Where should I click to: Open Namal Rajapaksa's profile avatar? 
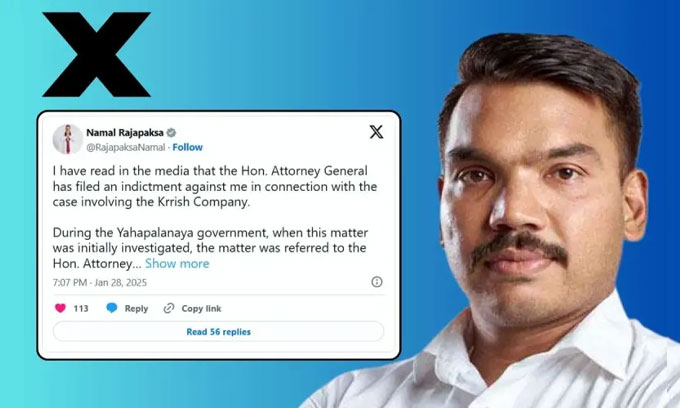68,139
